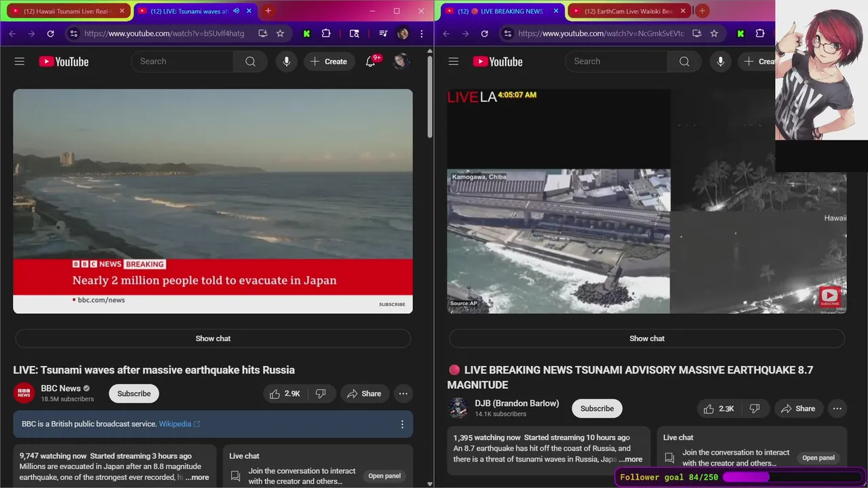
Task: Click the DJB channel avatar
Action: click(x=458, y=408)
